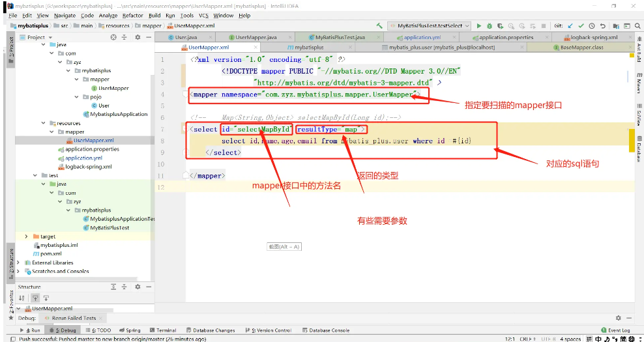Click 'resources' in the breadcrumb path
Image resolution: width=644 pixels, height=342 pixels.
point(114,25)
